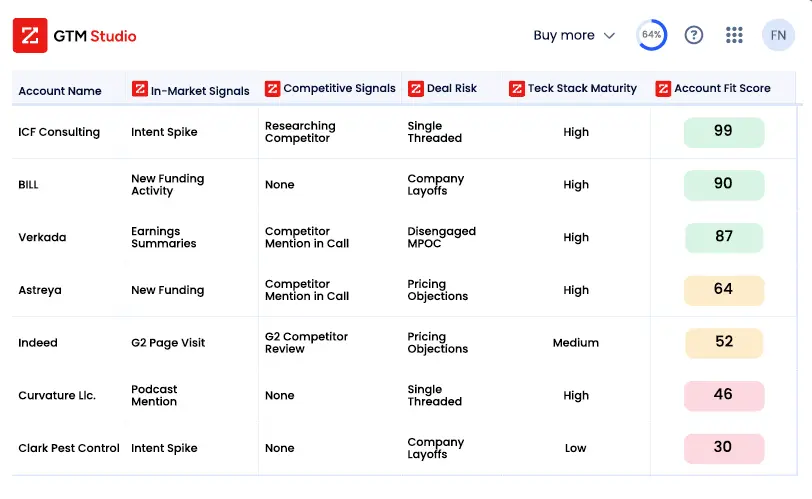This screenshot has width=812, height=499.
Task: Select Astreya's Competitor Mention in Call cell
Action: click(307, 290)
